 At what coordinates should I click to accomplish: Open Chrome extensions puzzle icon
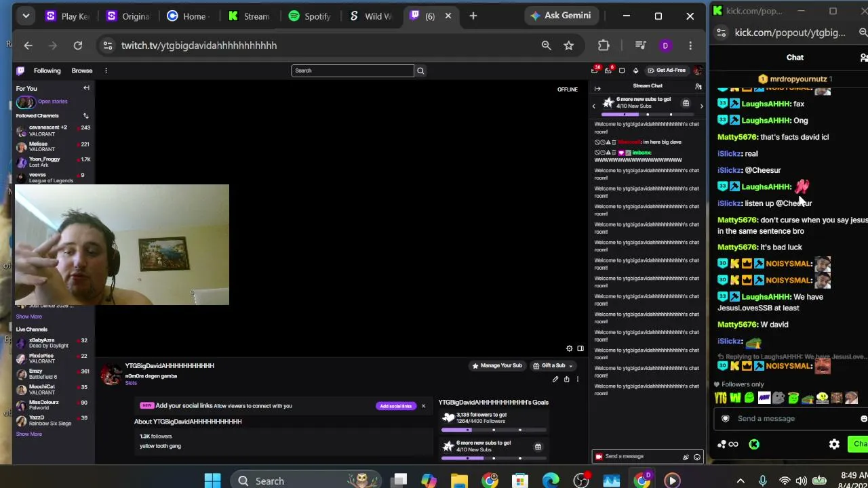tap(604, 45)
